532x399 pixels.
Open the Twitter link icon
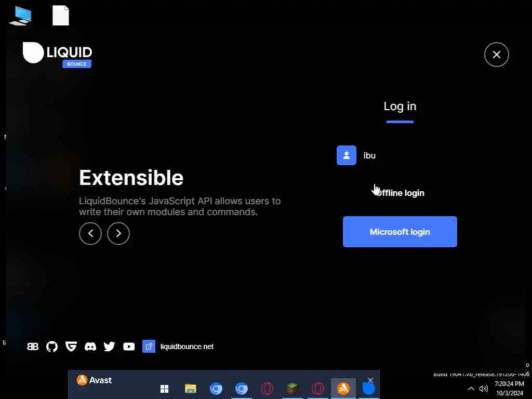pos(109,347)
